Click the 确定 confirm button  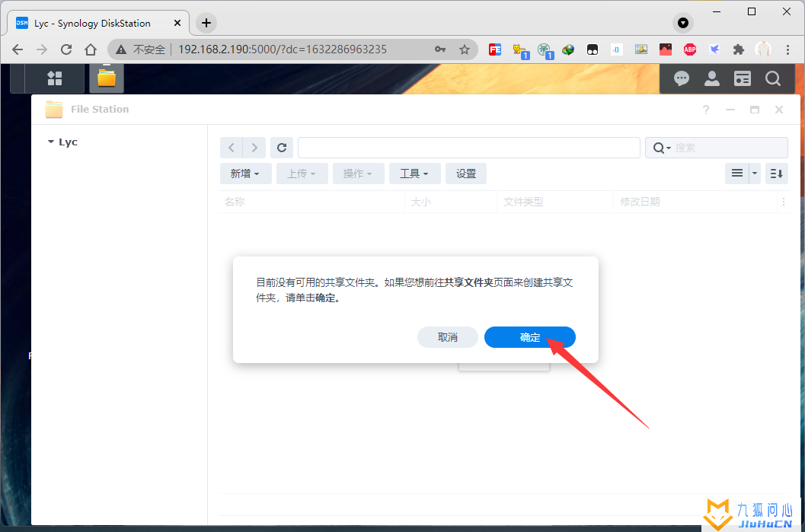pyautogui.click(x=530, y=337)
